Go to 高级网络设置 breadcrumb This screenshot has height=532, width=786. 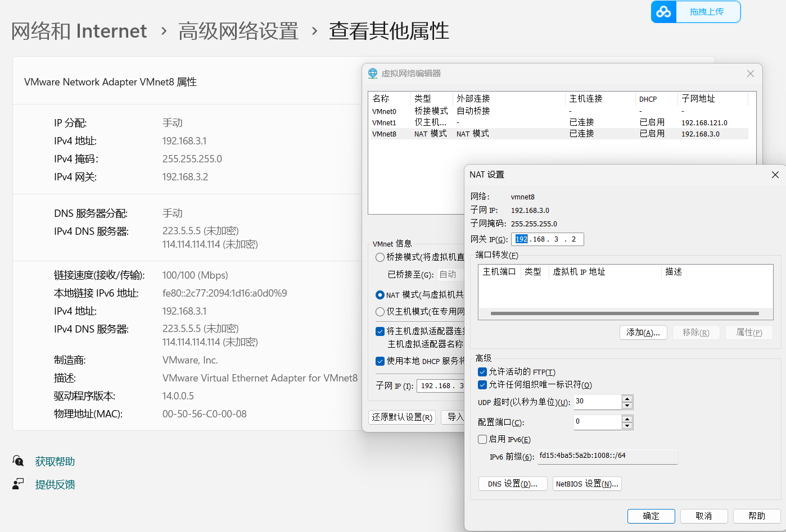click(238, 31)
